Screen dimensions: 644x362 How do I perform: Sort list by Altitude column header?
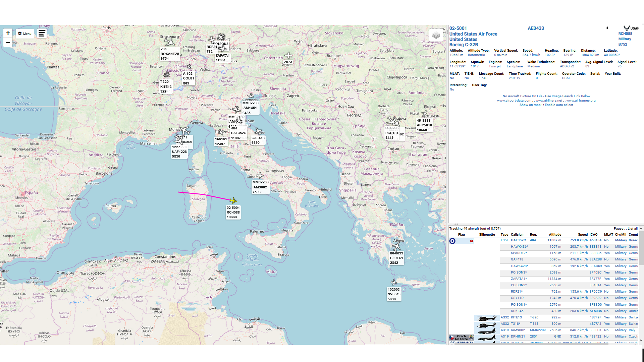click(x=555, y=235)
